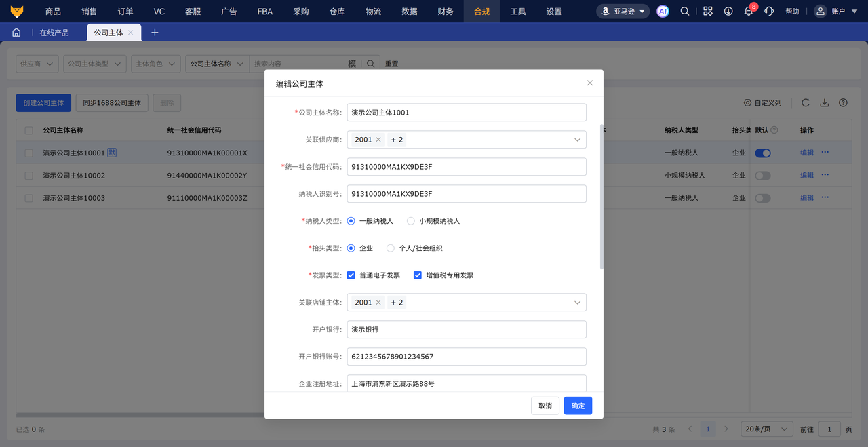Check the 演示公司主体10002 row checkbox

pos(28,176)
